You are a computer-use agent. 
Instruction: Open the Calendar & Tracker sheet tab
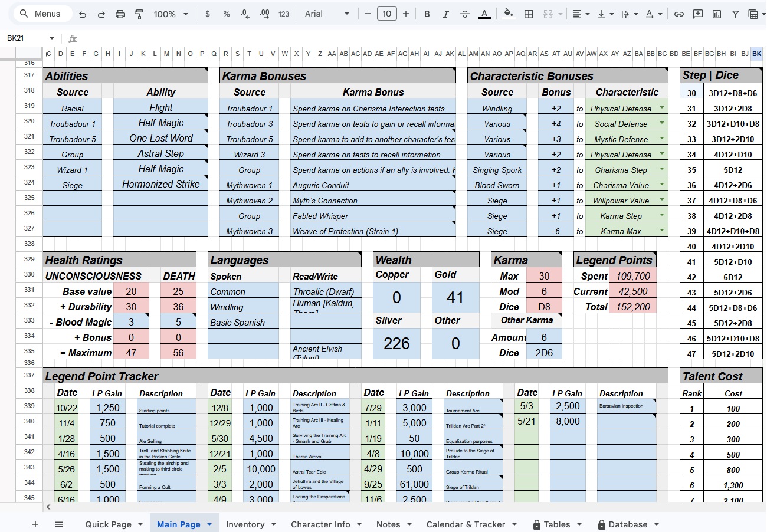point(471,524)
